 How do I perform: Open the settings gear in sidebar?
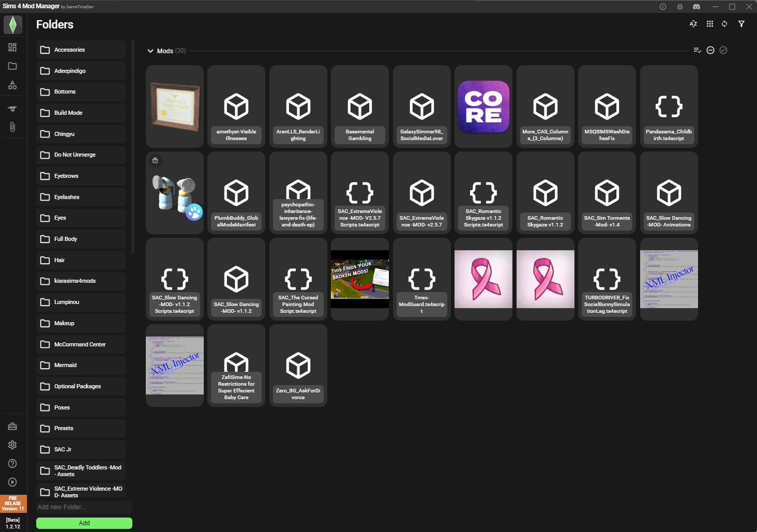coord(12,445)
